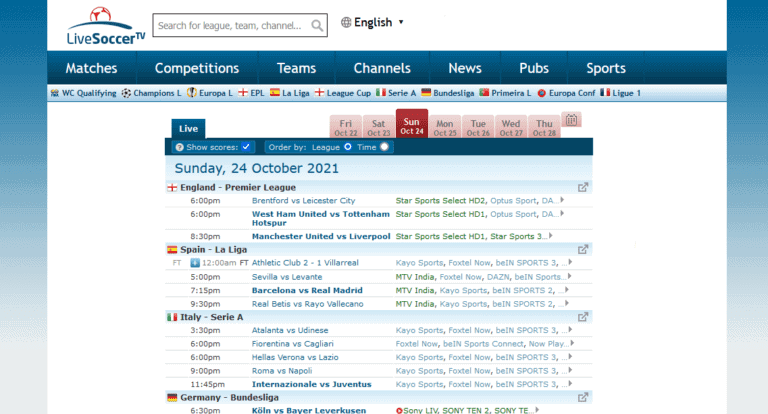Expand channels for Athletic Club vs Villarreal

tap(570, 262)
